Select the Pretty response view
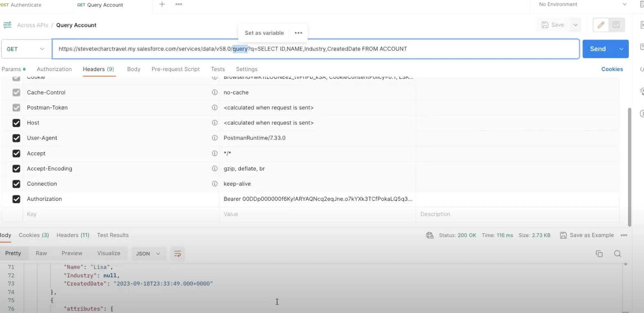This screenshot has width=644, height=313. click(x=13, y=253)
